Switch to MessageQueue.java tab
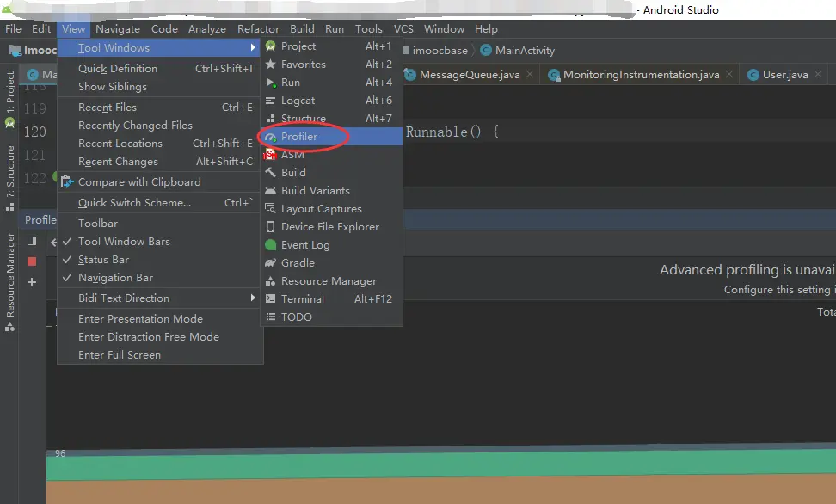Image resolution: width=836 pixels, height=504 pixels. pyautogui.click(x=470, y=75)
